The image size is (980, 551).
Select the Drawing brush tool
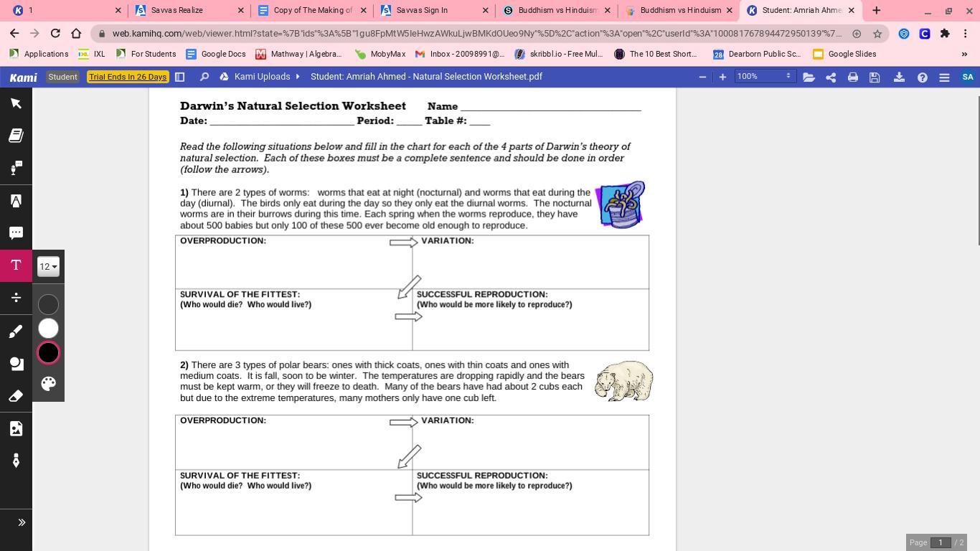(x=16, y=331)
